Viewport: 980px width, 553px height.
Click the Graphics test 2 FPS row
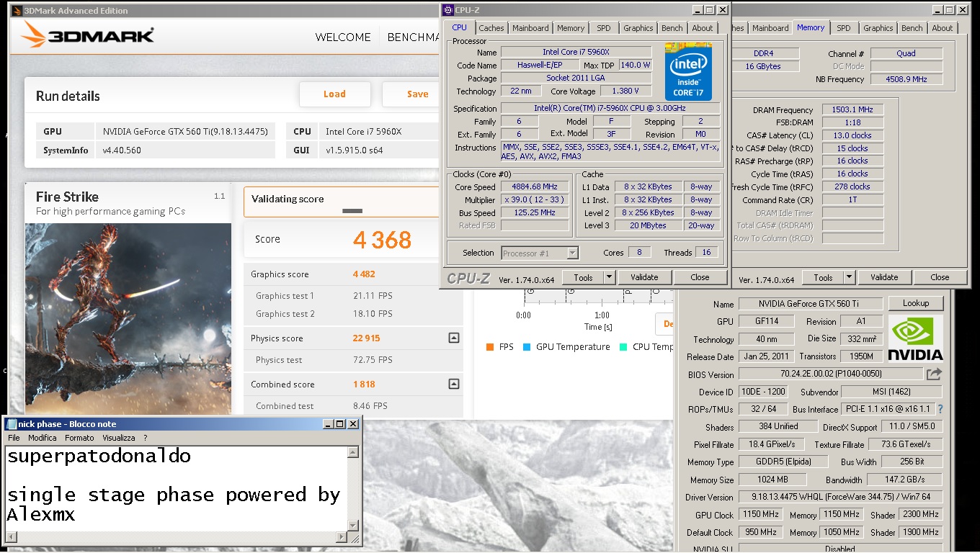coord(353,314)
